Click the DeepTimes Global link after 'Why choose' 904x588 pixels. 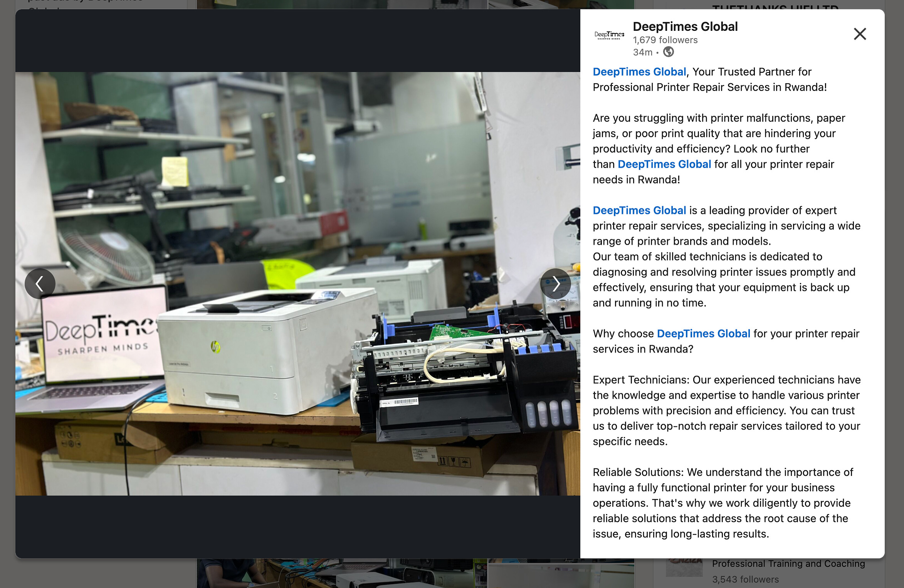tap(703, 333)
